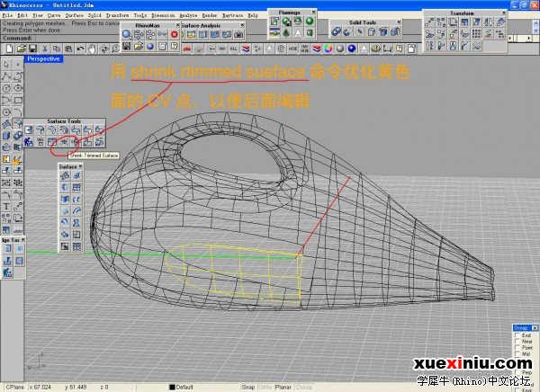
Task: Toggle Snap in the status bar
Action: 248,388
